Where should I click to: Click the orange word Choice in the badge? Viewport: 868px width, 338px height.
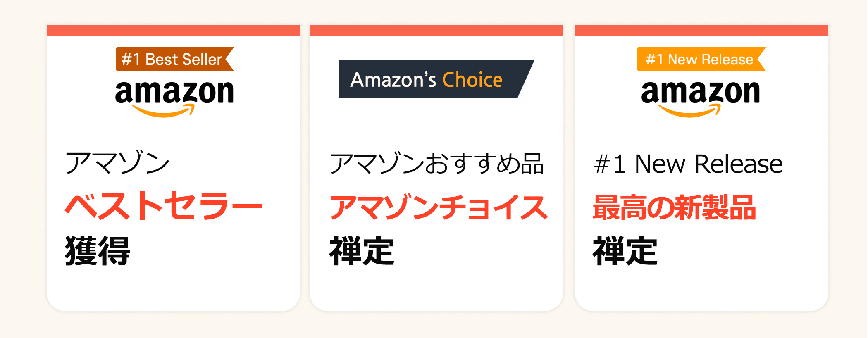472,80
